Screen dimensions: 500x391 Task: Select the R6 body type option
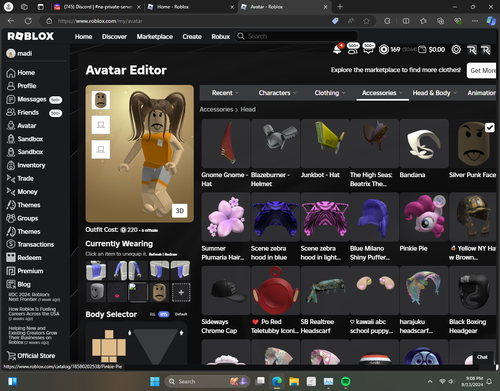[152, 314]
